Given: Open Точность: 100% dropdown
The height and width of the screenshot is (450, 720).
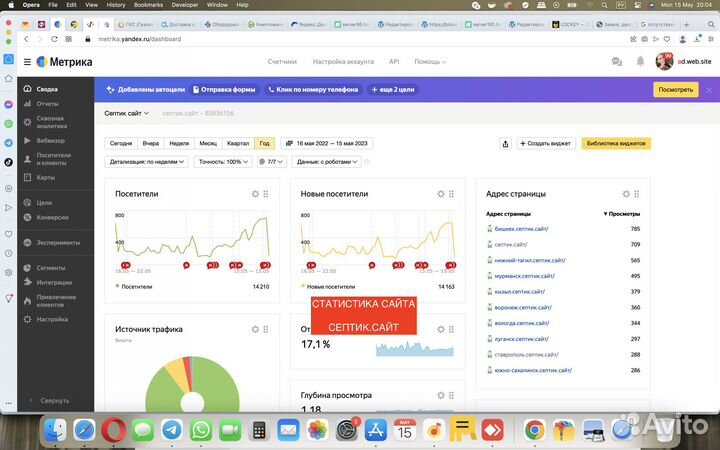Looking at the screenshot, I should pyautogui.click(x=223, y=162).
